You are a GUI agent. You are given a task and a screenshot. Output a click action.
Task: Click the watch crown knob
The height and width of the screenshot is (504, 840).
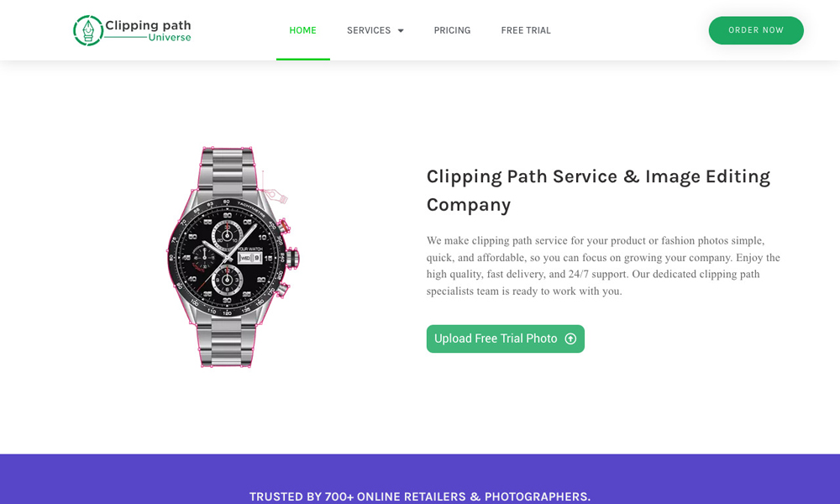[293, 259]
